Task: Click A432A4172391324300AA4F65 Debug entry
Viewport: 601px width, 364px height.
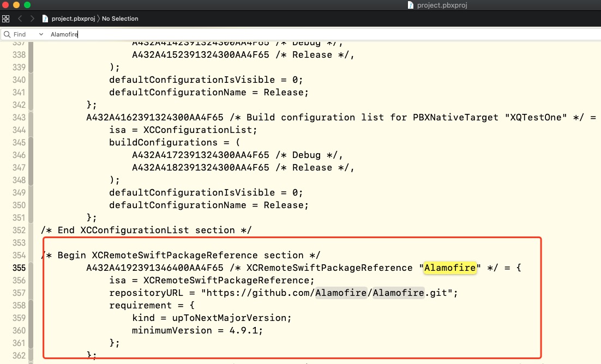Action: [237, 155]
